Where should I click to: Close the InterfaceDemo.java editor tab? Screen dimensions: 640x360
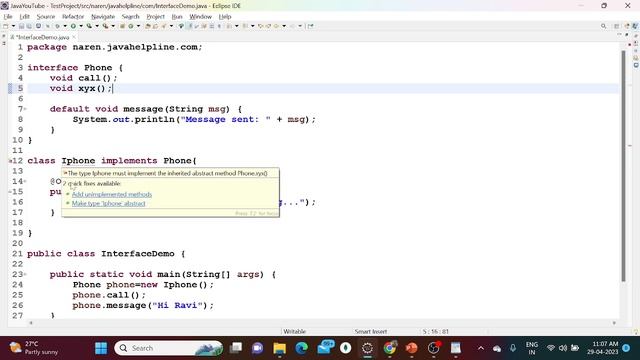[x=74, y=37]
